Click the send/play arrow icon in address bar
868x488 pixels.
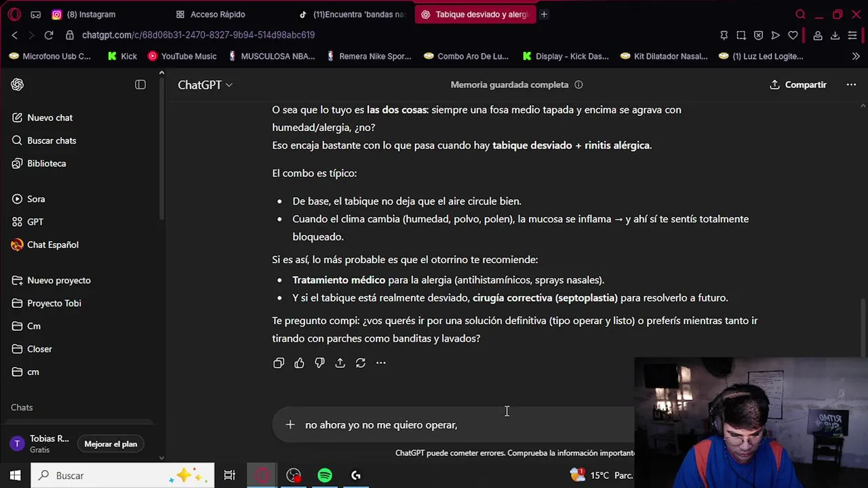tap(776, 35)
